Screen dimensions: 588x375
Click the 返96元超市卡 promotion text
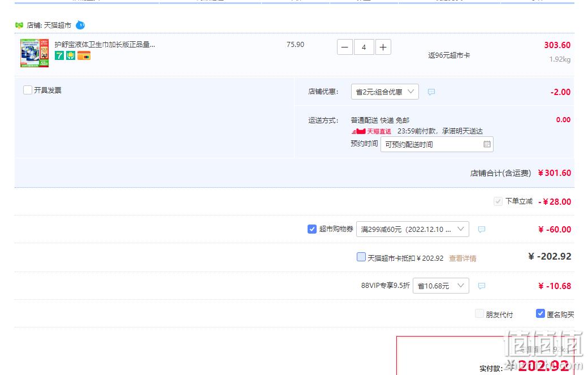tap(449, 55)
